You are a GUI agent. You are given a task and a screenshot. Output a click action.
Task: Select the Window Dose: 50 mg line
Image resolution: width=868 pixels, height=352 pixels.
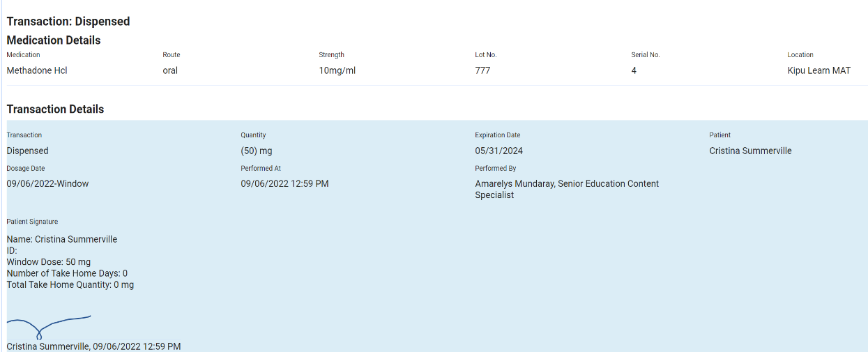[x=49, y=262]
